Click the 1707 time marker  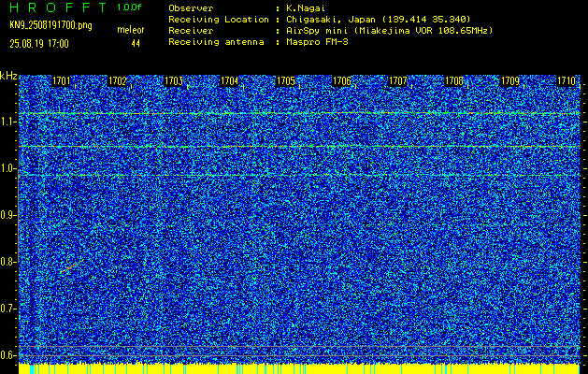coord(398,80)
